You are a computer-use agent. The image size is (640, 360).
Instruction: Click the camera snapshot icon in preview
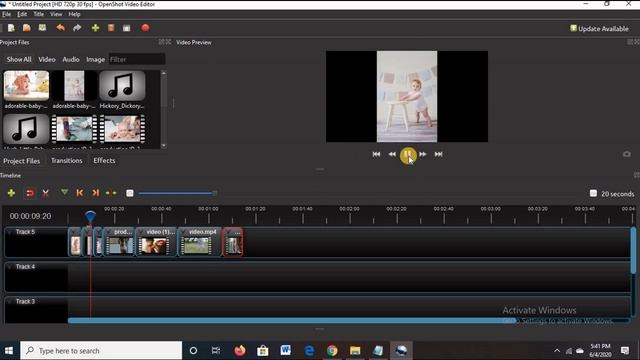coord(627,154)
